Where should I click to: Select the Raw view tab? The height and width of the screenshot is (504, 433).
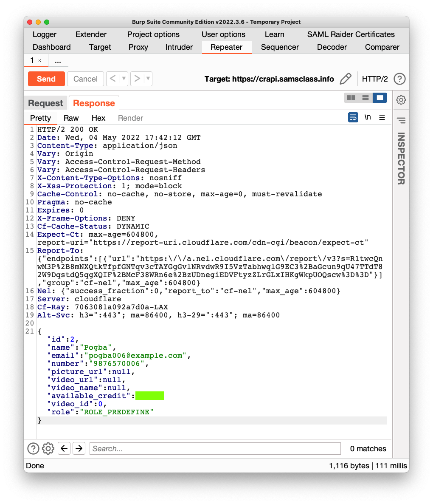(x=71, y=118)
